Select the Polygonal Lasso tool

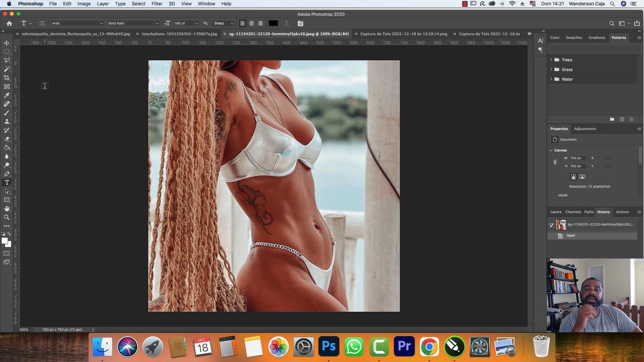(7, 60)
